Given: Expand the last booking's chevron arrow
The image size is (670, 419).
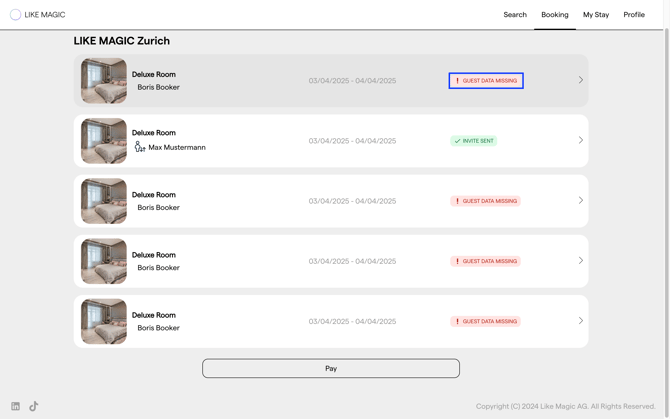Looking at the screenshot, I should [580, 321].
